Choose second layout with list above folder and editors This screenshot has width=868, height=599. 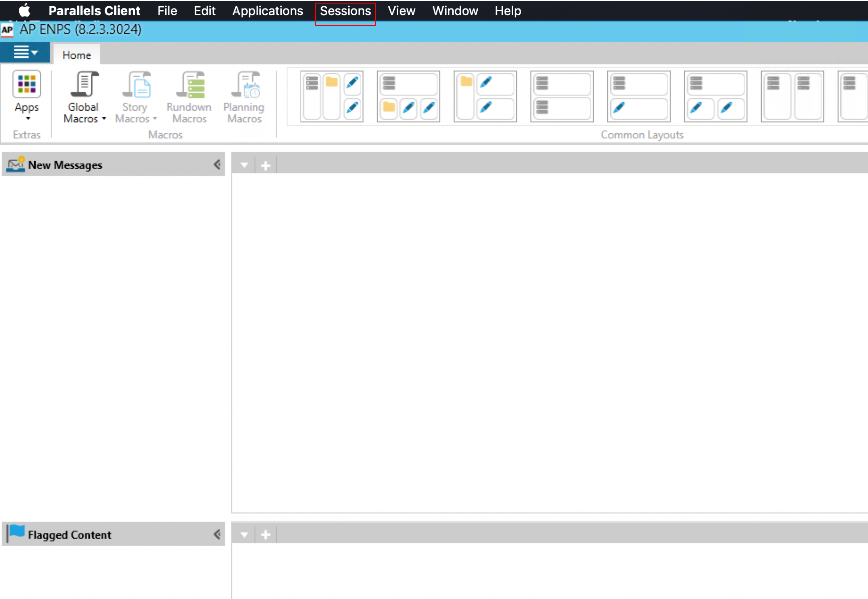point(409,96)
